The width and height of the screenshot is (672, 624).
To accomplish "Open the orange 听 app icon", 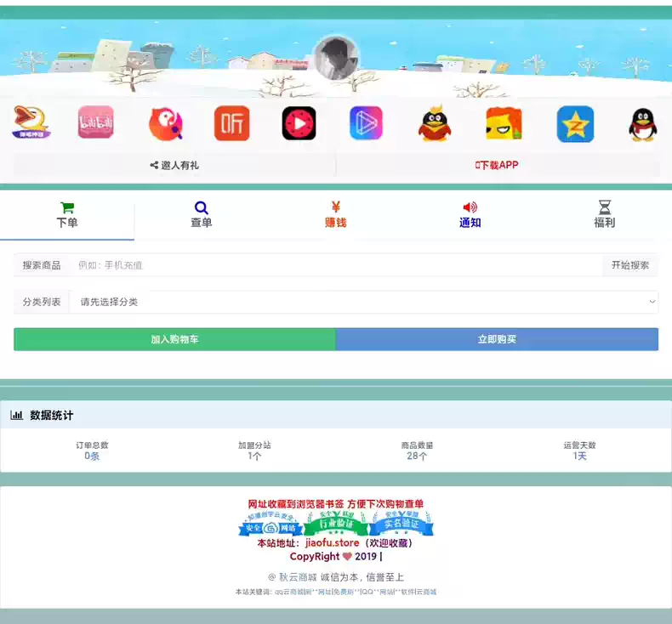I will pos(232,123).
